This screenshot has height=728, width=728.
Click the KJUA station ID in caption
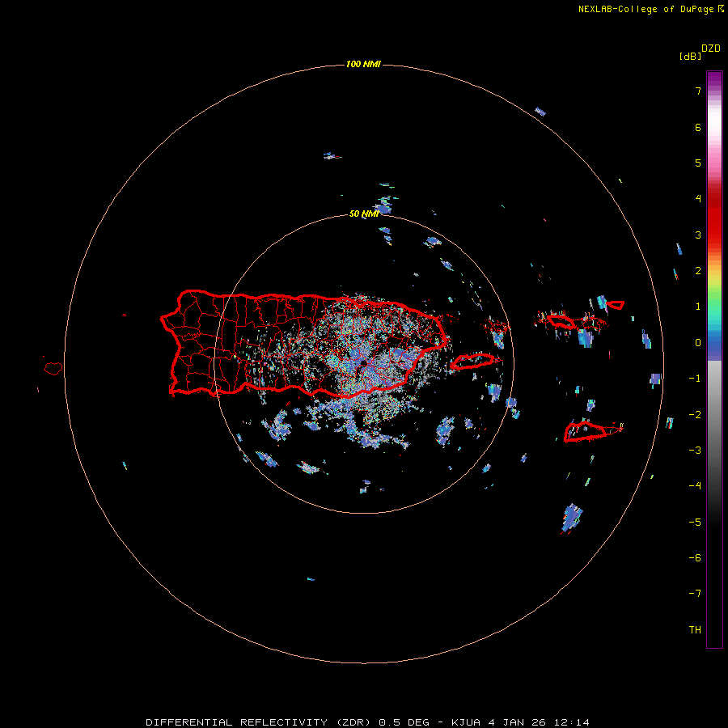(x=465, y=722)
